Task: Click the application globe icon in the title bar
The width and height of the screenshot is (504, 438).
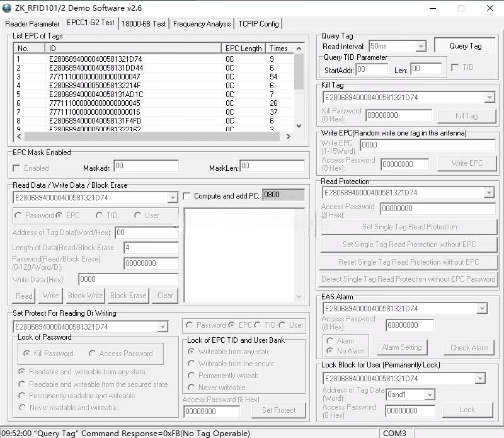Action: point(7,8)
